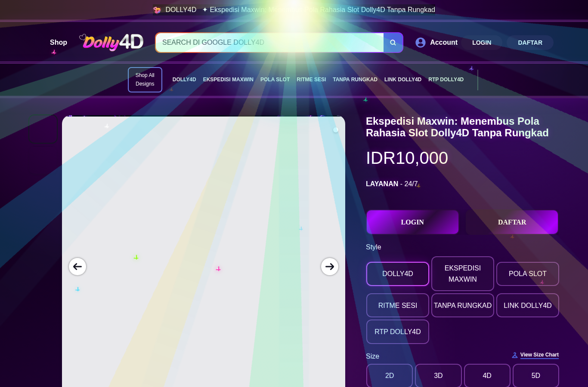This screenshot has width=588, height=387.
Task: Select the EKSPEDISI MAXWIN style option
Action: [x=463, y=274]
